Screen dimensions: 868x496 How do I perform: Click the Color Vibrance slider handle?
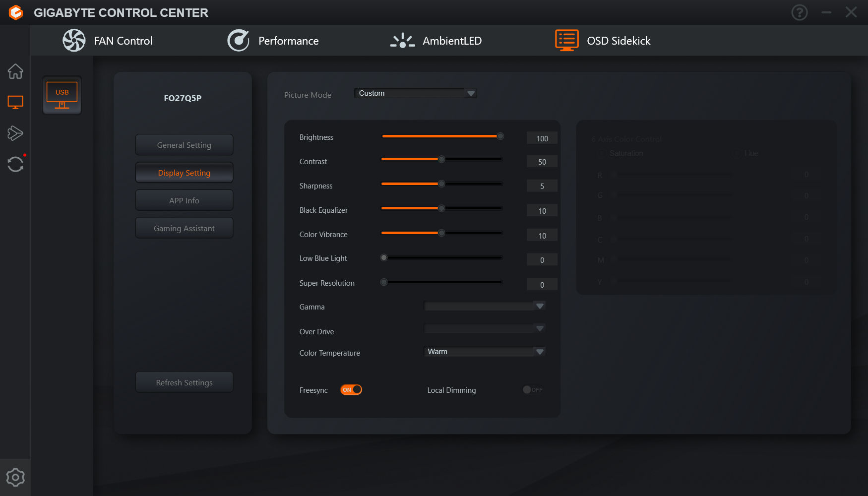(x=441, y=233)
